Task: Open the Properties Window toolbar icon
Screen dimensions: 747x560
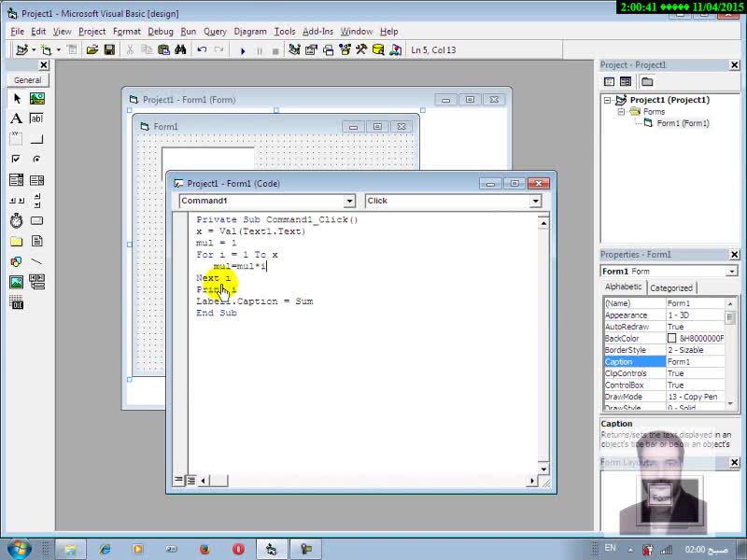Action: tap(311, 49)
